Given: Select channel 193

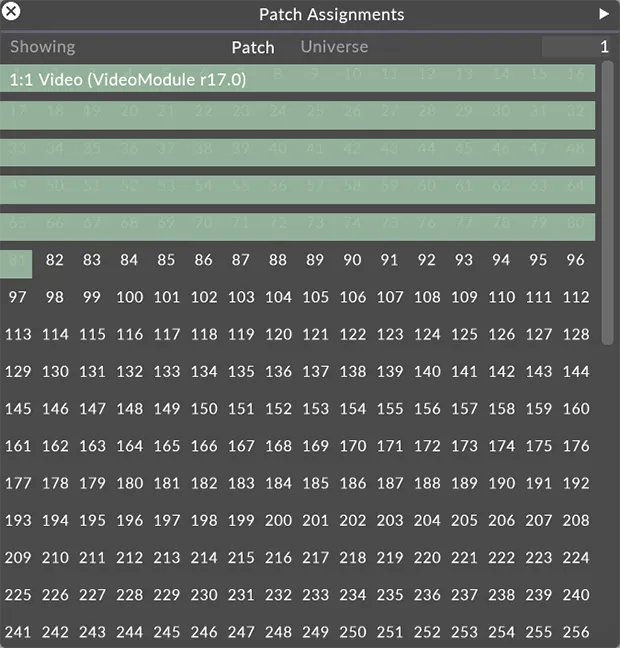Looking at the screenshot, I should pos(18,520).
